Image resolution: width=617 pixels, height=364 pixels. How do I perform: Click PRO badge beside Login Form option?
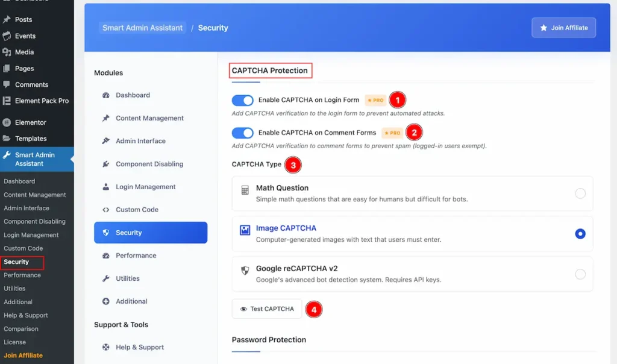pos(375,100)
